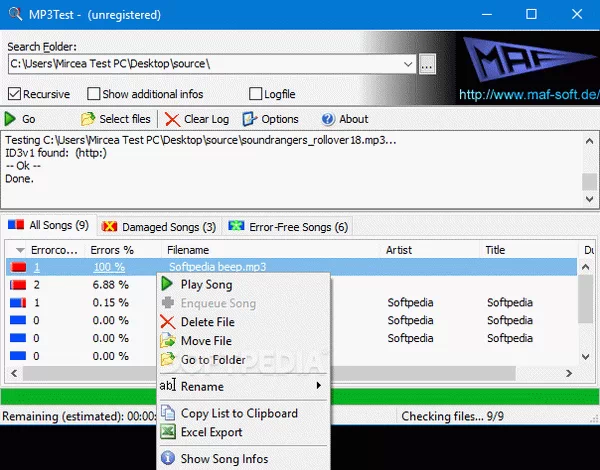Sort by Errorcount column header arrow
The height and width of the screenshot is (470, 600).
(x=20, y=250)
